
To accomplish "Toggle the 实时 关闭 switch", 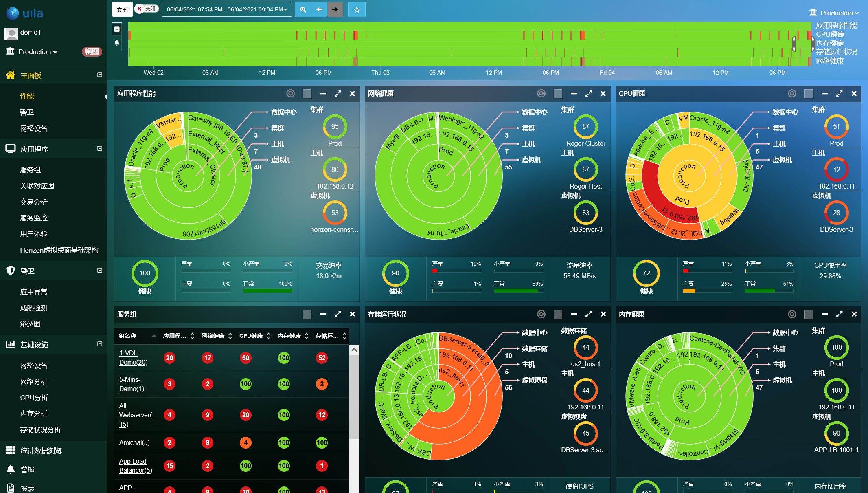I will point(147,9).
